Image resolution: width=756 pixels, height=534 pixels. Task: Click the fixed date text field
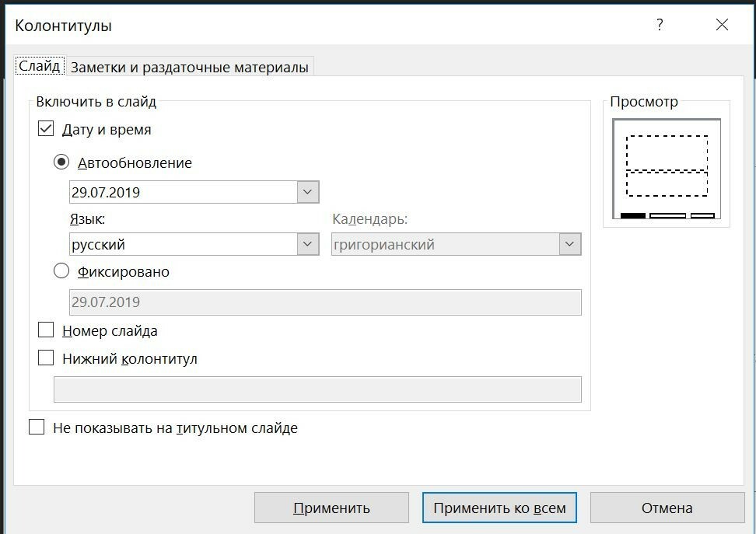325,302
